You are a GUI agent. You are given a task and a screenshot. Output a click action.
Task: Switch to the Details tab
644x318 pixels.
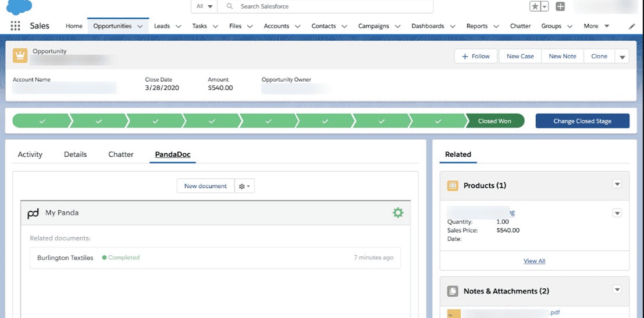[76, 155]
